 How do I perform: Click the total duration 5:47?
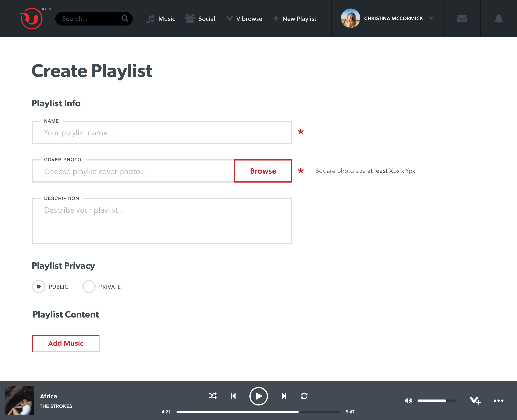[x=350, y=412]
